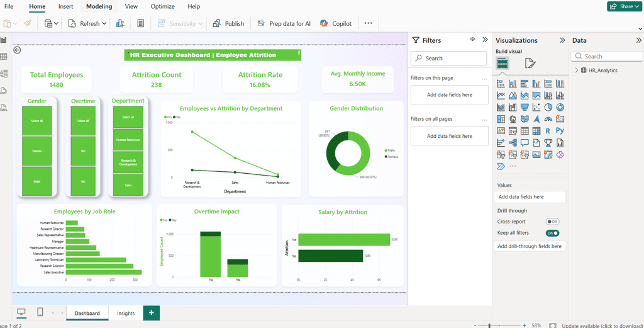Click the Publish button
The width and height of the screenshot is (644, 328).
[228, 23]
